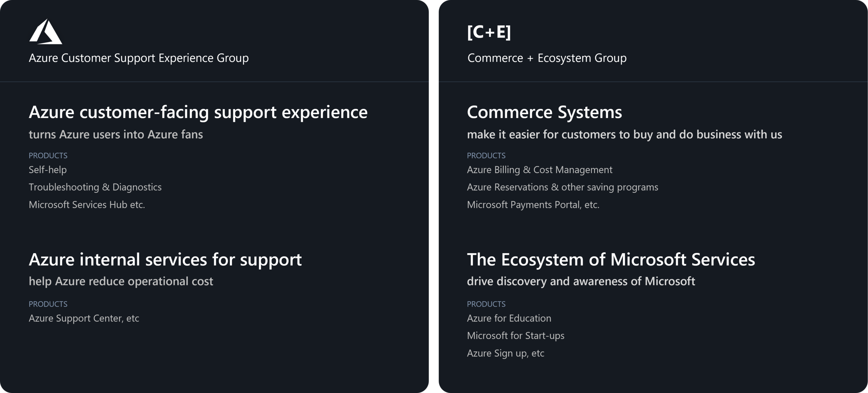This screenshot has height=393, width=868.
Task: Click Azure Reservations & other saving programs
Action: coord(562,187)
